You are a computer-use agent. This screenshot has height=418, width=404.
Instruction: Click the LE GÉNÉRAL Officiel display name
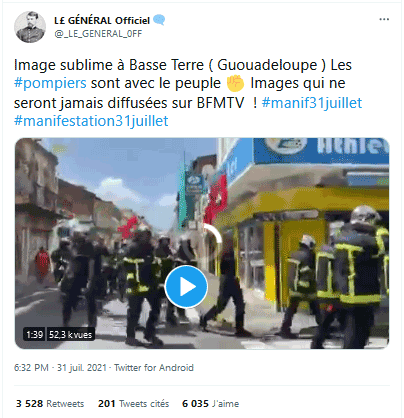click(102, 20)
